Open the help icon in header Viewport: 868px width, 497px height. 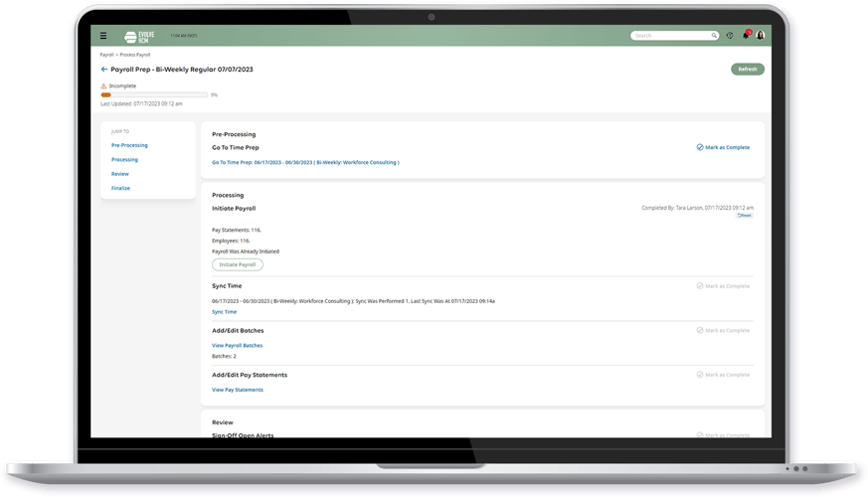tap(730, 36)
